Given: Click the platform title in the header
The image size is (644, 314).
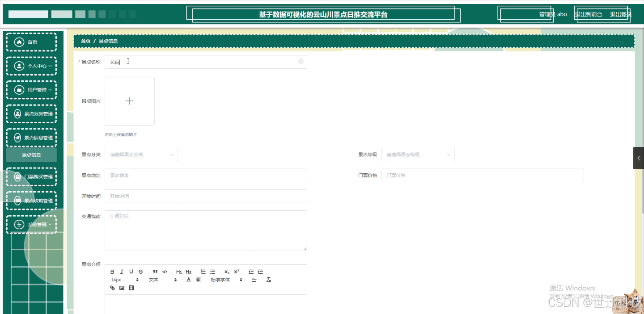Looking at the screenshot, I should coord(323,14).
